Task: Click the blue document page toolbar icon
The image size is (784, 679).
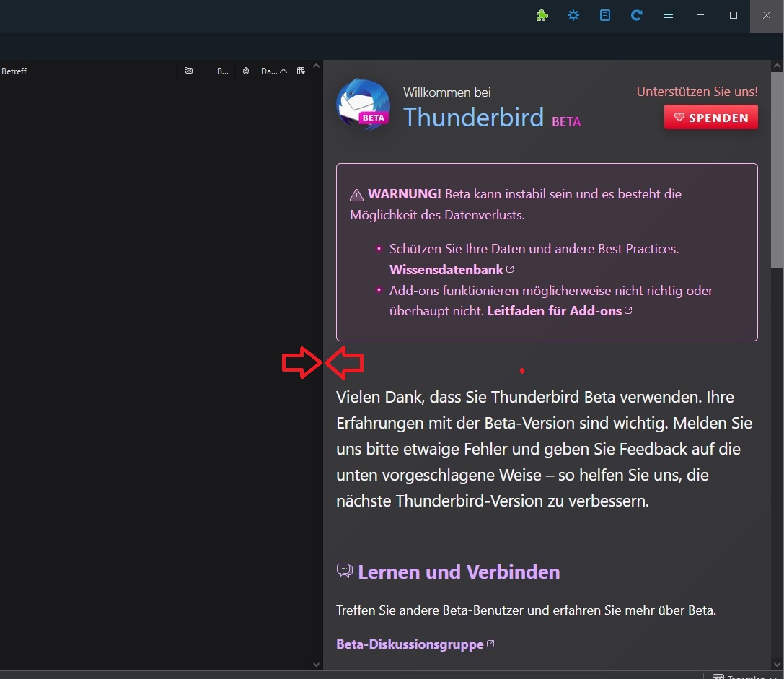Action: click(605, 15)
